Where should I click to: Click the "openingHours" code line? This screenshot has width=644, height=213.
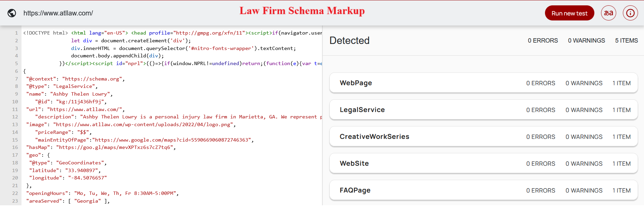[102, 193]
